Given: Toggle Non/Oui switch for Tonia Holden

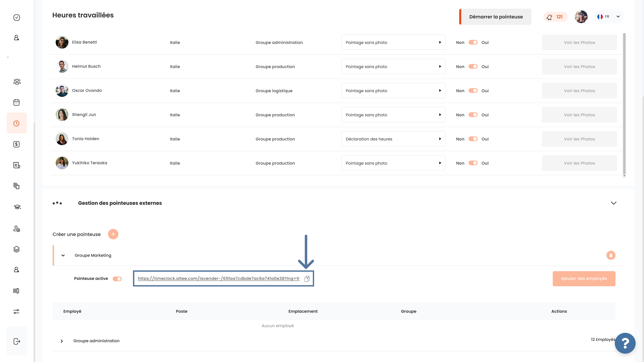Looking at the screenshot, I should point(473,139).
